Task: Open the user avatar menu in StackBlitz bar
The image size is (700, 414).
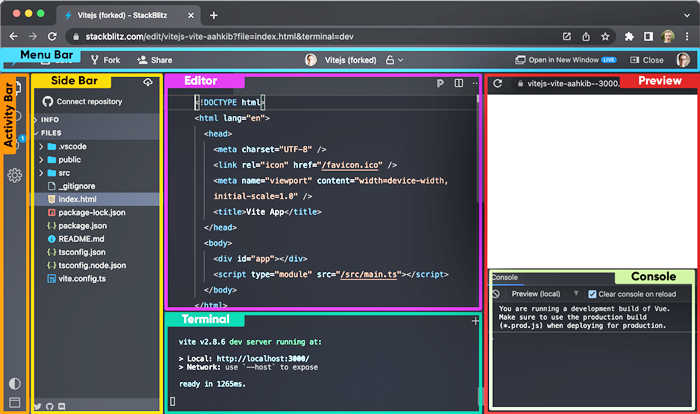Action: tap(683, 60)
